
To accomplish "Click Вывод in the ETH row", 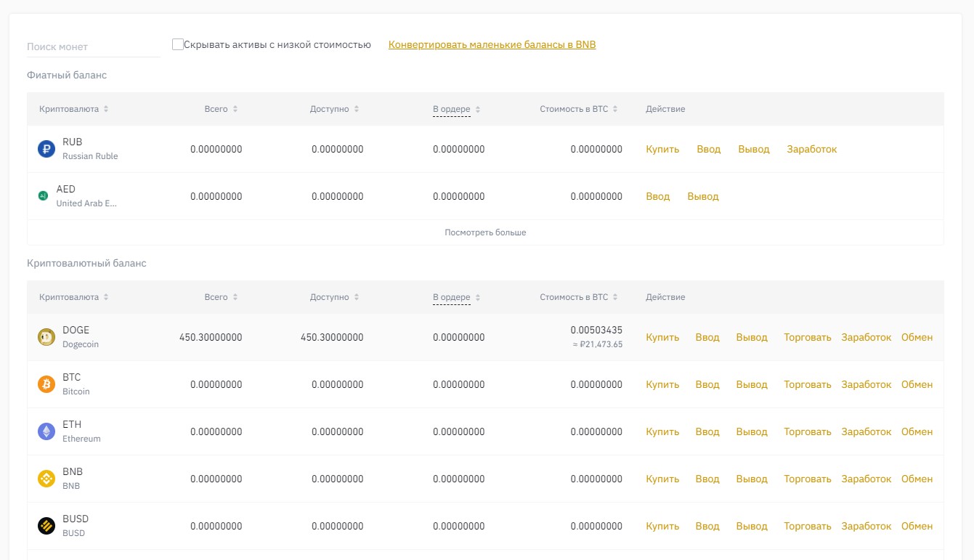I will pyautogui.click(x=752, y=431).
